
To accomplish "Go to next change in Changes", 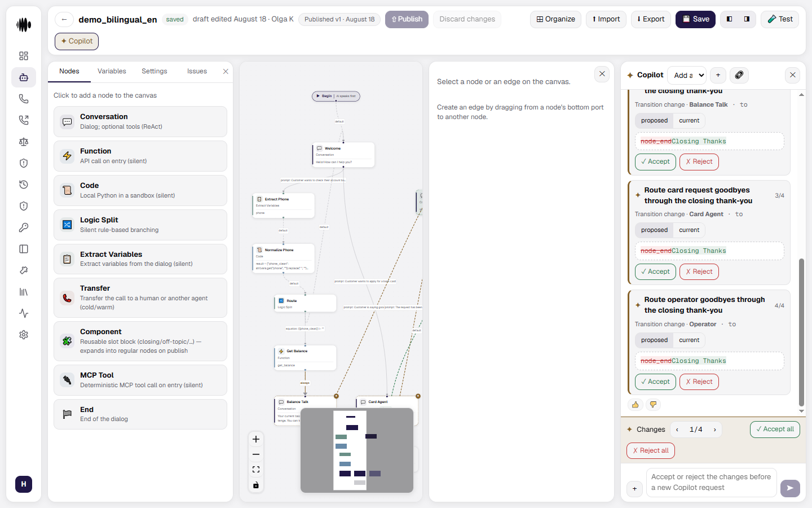I will [715, 430].
